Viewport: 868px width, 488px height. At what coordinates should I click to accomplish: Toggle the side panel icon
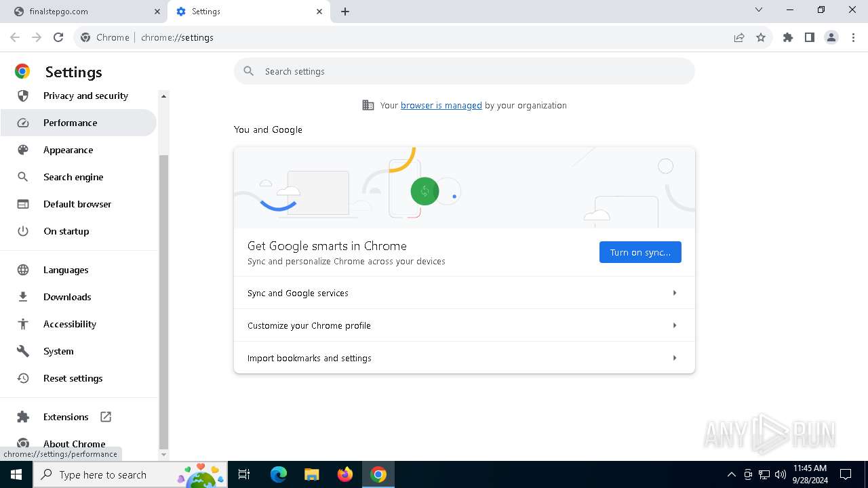[x=810, y=37]
